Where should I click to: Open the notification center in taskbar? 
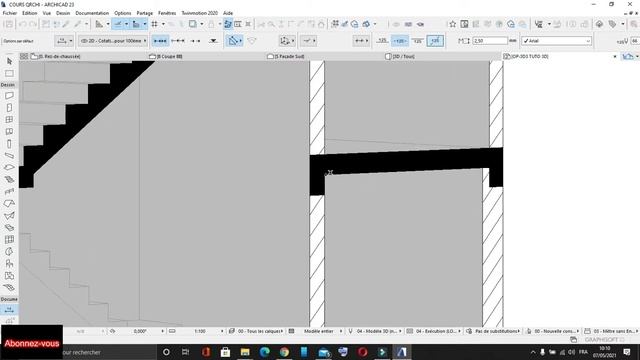(x=627, y=352)
